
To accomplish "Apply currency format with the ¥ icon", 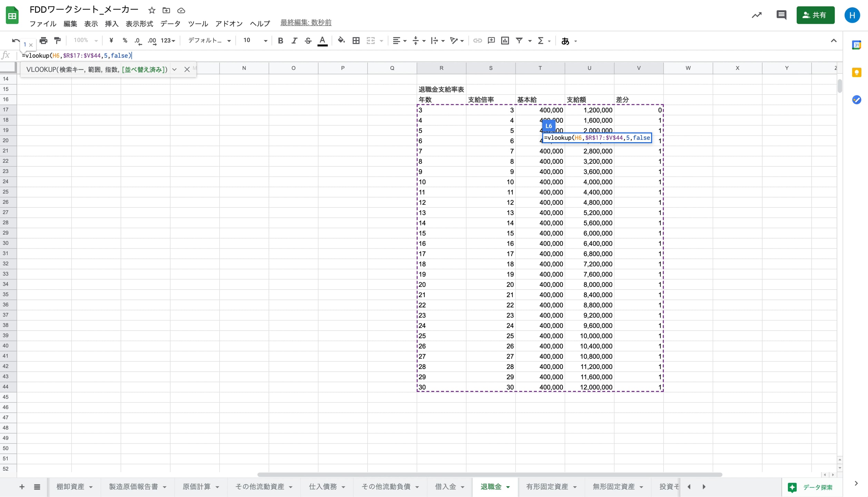I will [111, 40].
